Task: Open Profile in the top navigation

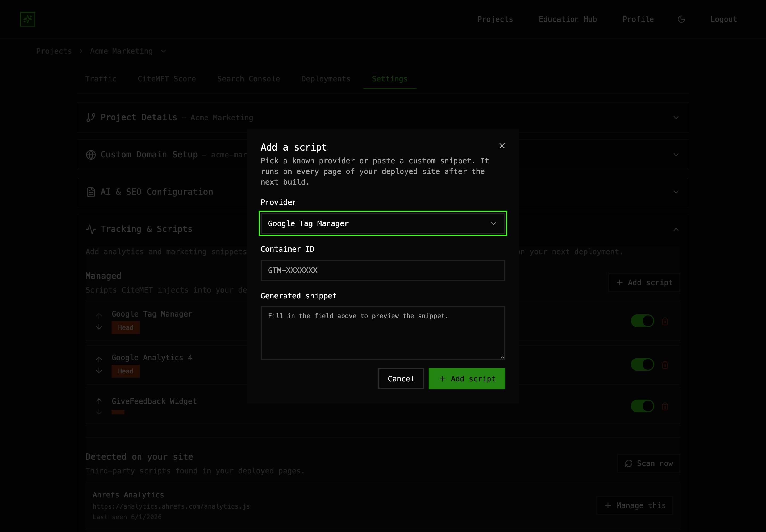Action: 638,19
